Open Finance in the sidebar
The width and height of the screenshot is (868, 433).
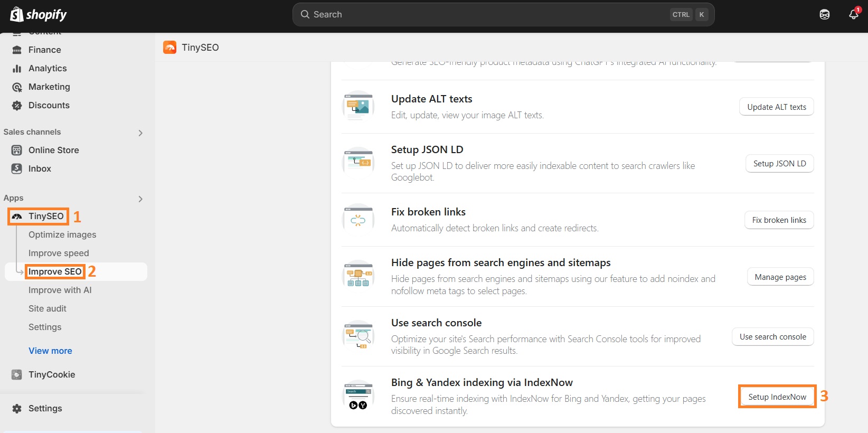[45, 50]
